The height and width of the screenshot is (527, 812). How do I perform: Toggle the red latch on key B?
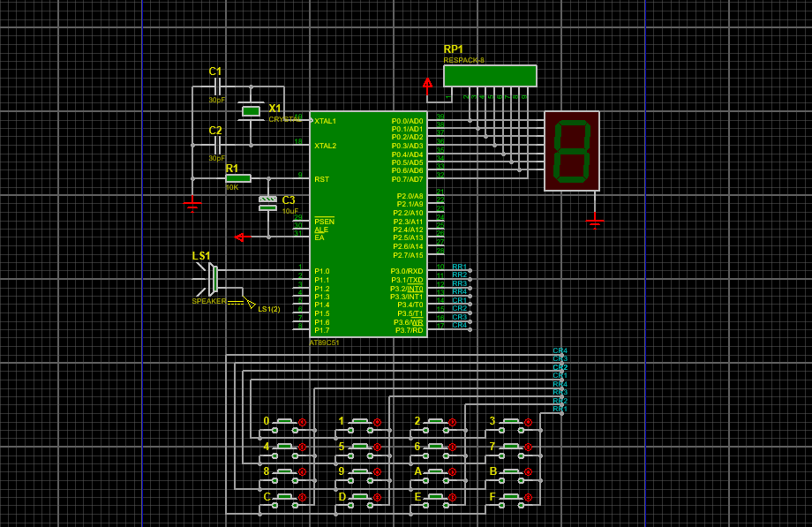[528, 472]
